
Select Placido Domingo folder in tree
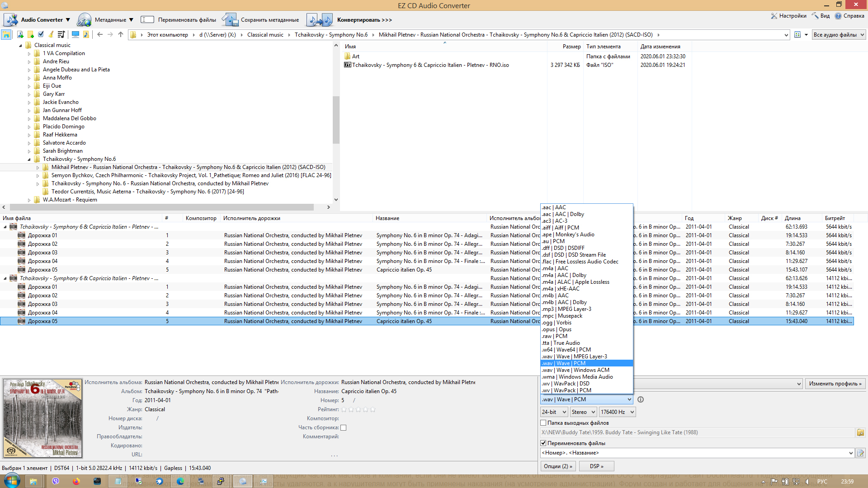coord(63,127)
